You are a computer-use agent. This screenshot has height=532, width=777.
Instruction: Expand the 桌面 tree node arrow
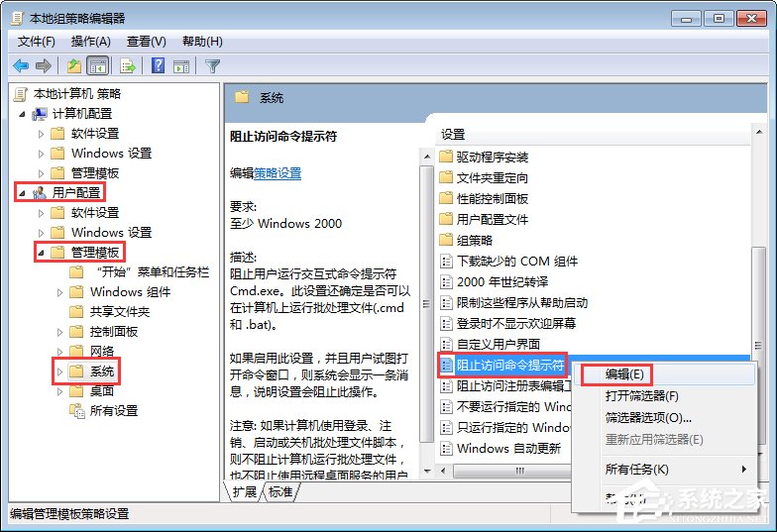59,391
